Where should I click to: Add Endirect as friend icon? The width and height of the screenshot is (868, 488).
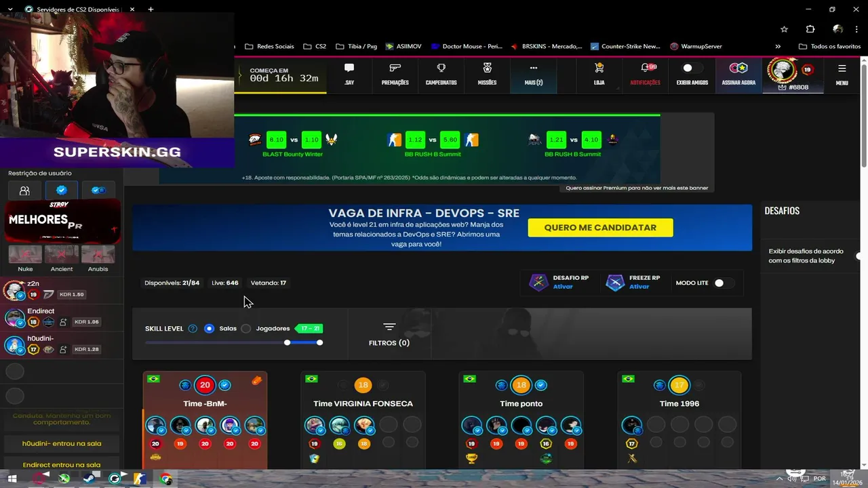[x=63, y=322]
